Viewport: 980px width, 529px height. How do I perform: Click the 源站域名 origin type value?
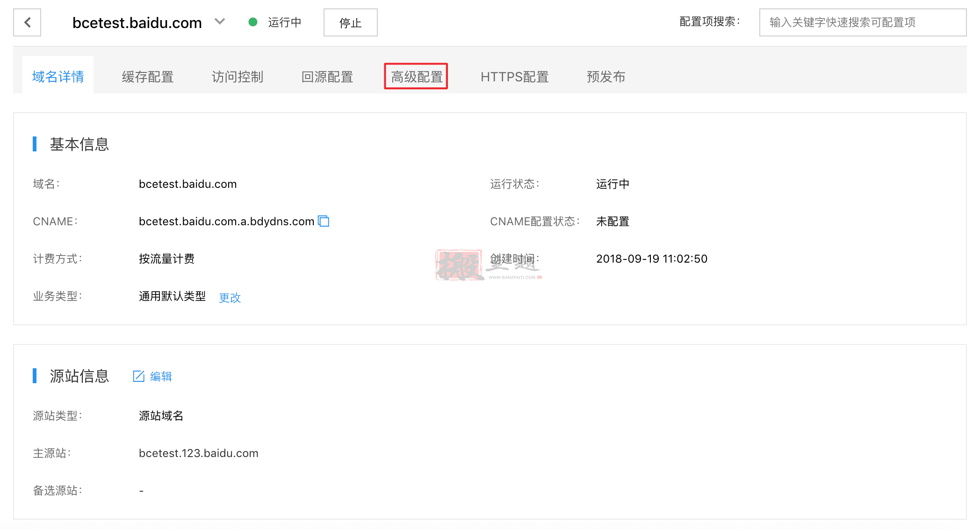(161, 416)
